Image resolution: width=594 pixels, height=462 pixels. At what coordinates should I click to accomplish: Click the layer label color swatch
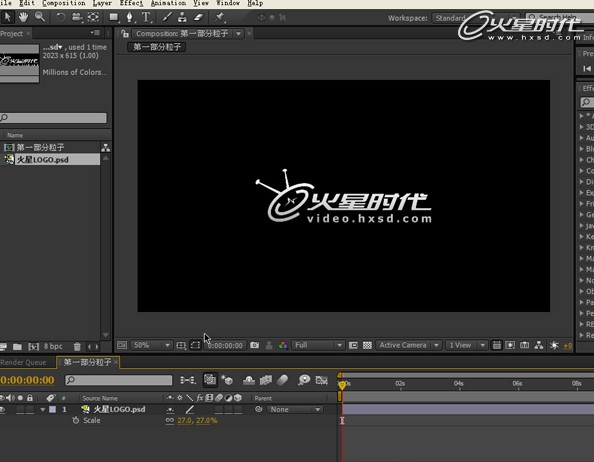pos(53,409)
